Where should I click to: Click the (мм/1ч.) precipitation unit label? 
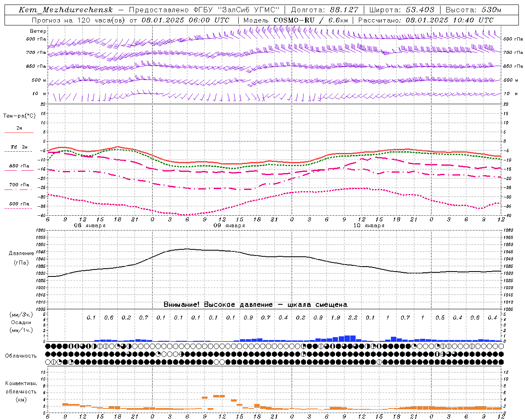click(21, 330)
